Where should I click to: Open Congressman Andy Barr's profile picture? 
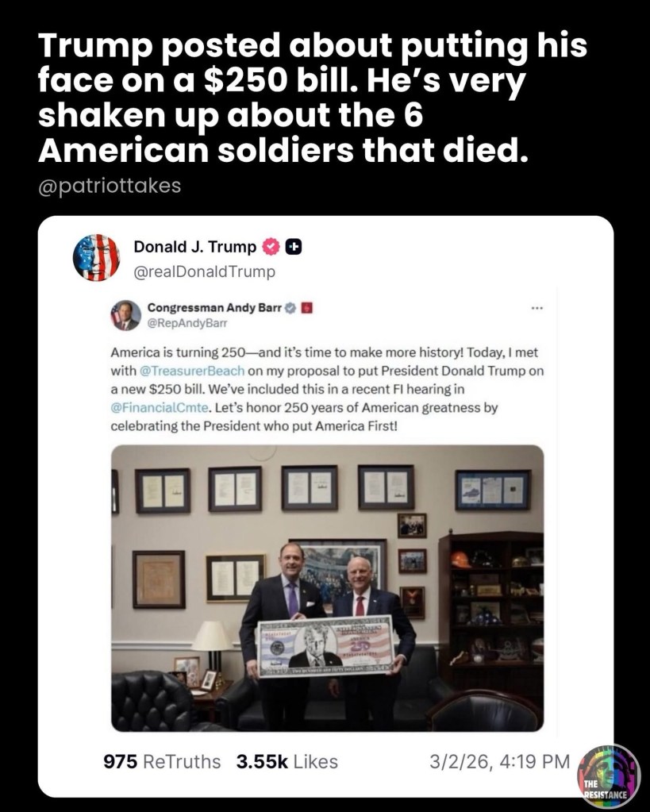[x=126, y=315]
